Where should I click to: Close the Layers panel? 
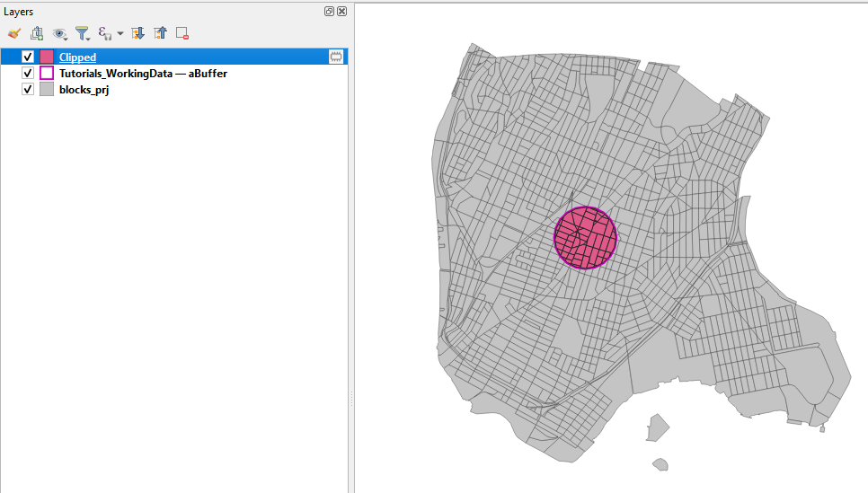coord(342,11)
